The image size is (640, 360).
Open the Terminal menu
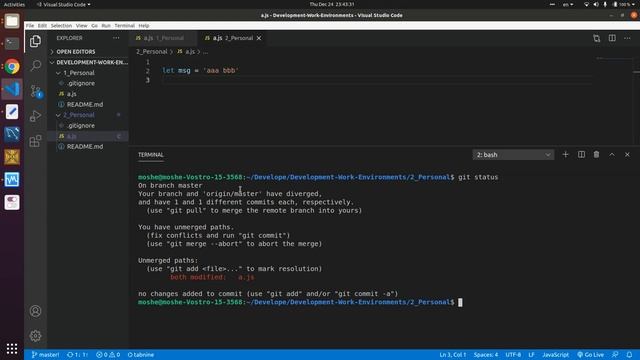(x=124, y=25)
